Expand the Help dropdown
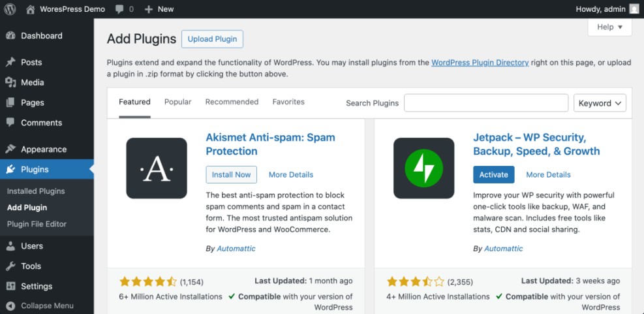Viewport: 644px width, 314px height. pos(610,27)
